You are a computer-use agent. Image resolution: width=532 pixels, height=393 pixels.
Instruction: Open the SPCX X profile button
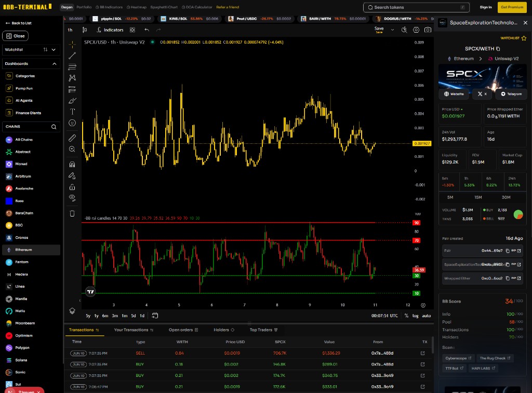pos(483,94)
